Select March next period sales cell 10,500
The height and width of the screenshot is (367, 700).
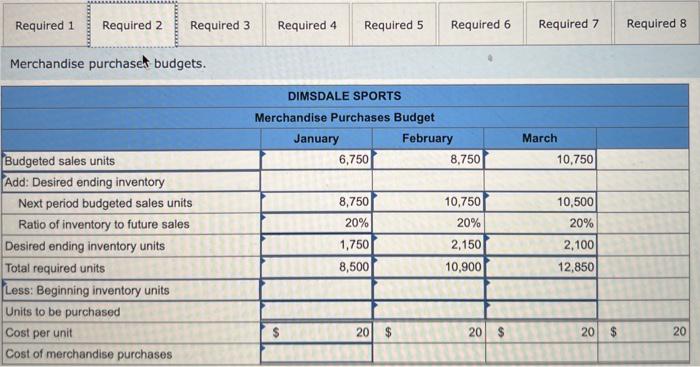point(540,202)
